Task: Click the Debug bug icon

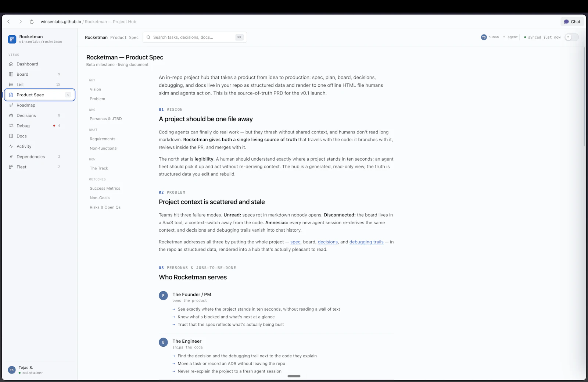Action: point(11,126)
